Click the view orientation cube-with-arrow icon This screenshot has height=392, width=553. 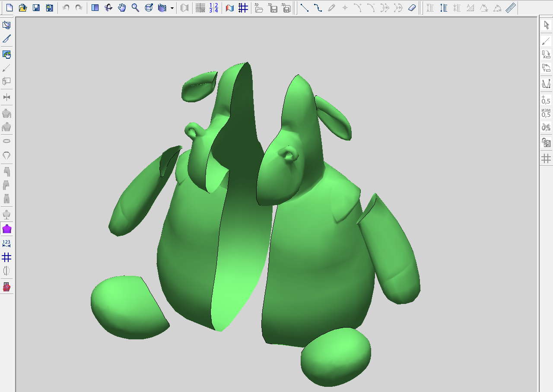click(149, 8)
